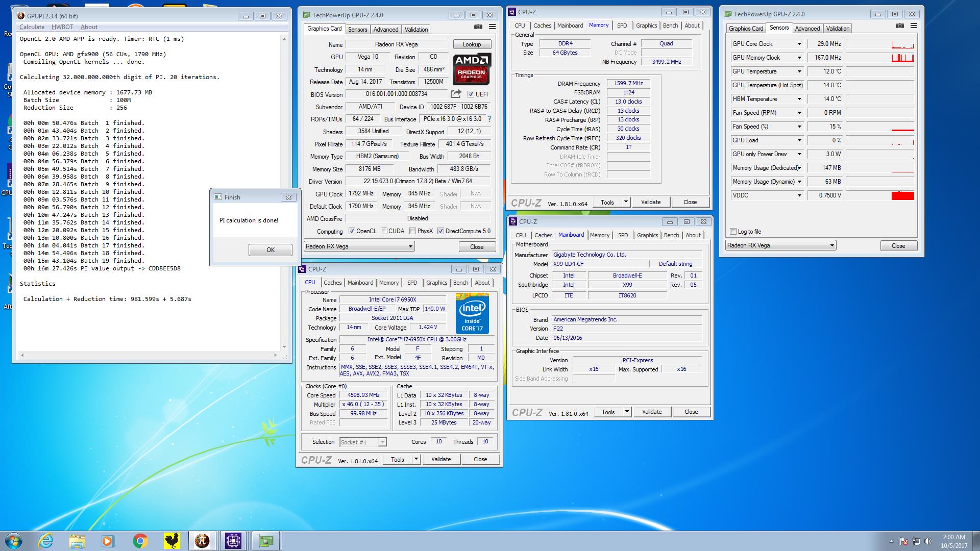Click OK in the Finish dialog
This screenshot has width=980, height=551.
(271, 250)
